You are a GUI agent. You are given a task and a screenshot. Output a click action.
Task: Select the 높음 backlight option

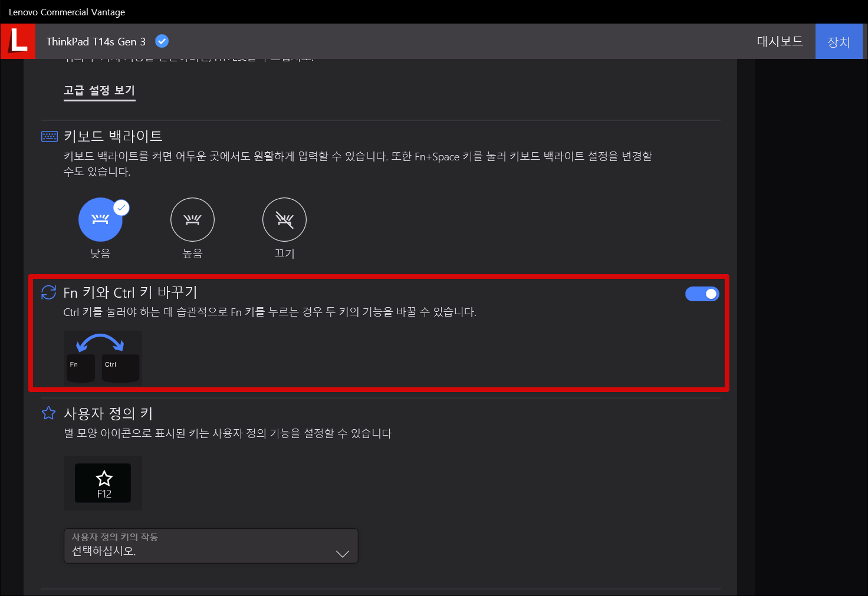pos(192,219)
